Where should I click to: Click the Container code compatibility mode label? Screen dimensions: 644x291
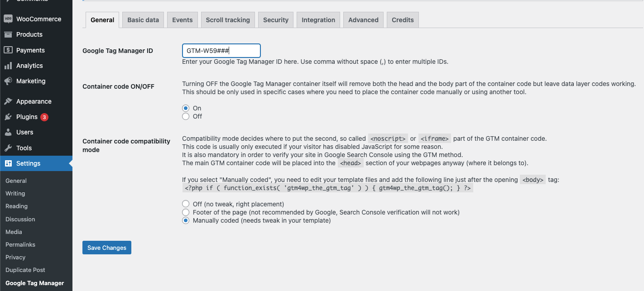126,145
